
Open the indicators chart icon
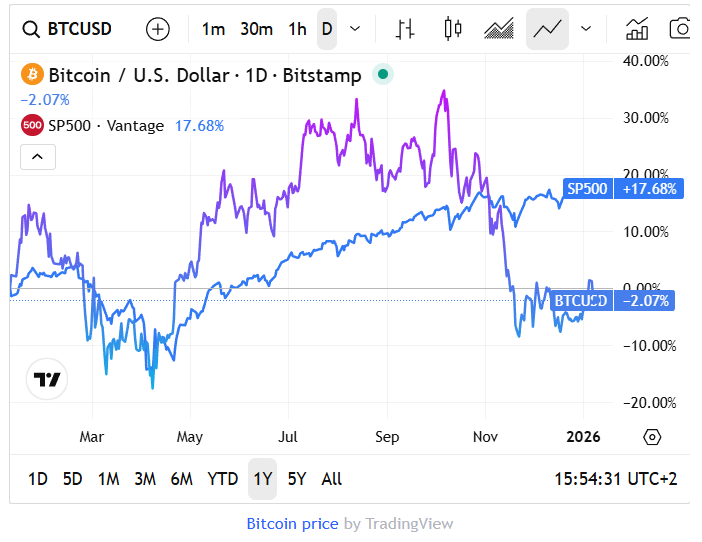point(636,29)
